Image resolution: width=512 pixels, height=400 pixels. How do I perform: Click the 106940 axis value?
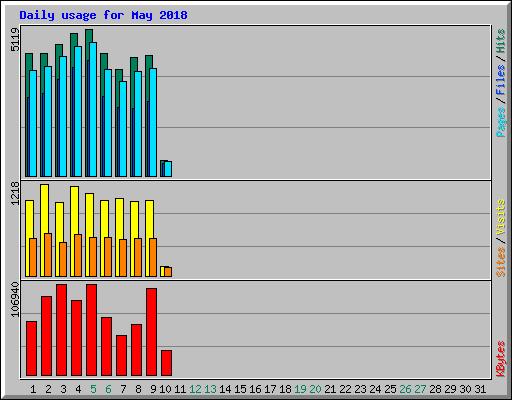coord(15,299)
